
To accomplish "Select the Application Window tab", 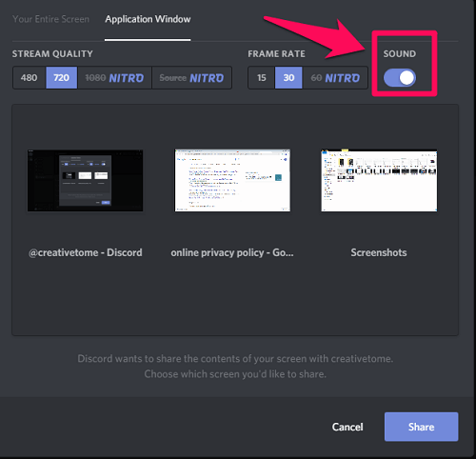I will pyautogui.click(x=148, y=19).
